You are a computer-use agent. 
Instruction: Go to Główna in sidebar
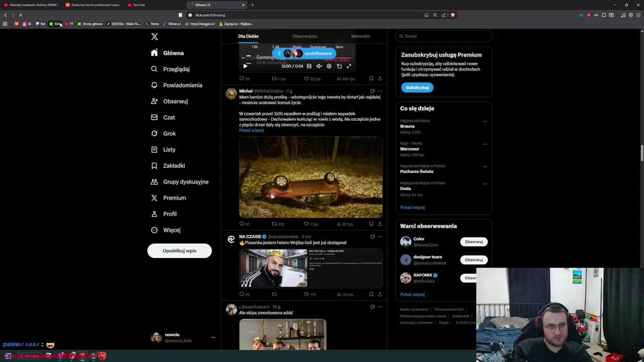[x=168, y=53]
